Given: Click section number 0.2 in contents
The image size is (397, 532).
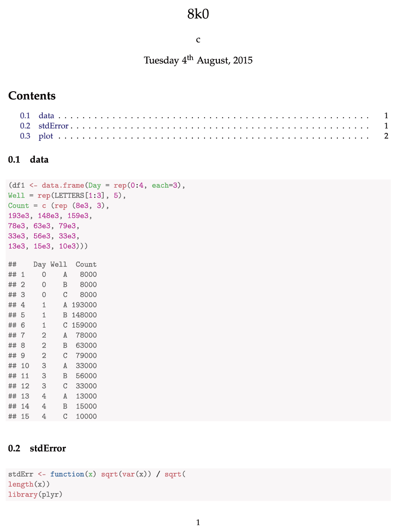Looking at the screenshot, I should [25, 126].
